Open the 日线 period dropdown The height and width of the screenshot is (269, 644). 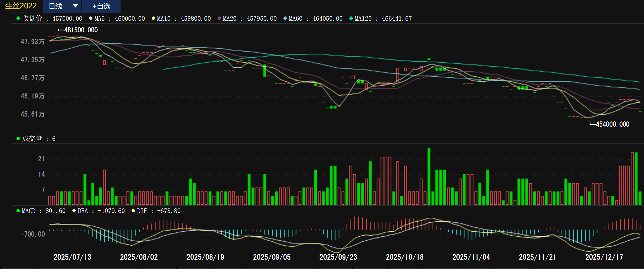click(x=63, y=6)
